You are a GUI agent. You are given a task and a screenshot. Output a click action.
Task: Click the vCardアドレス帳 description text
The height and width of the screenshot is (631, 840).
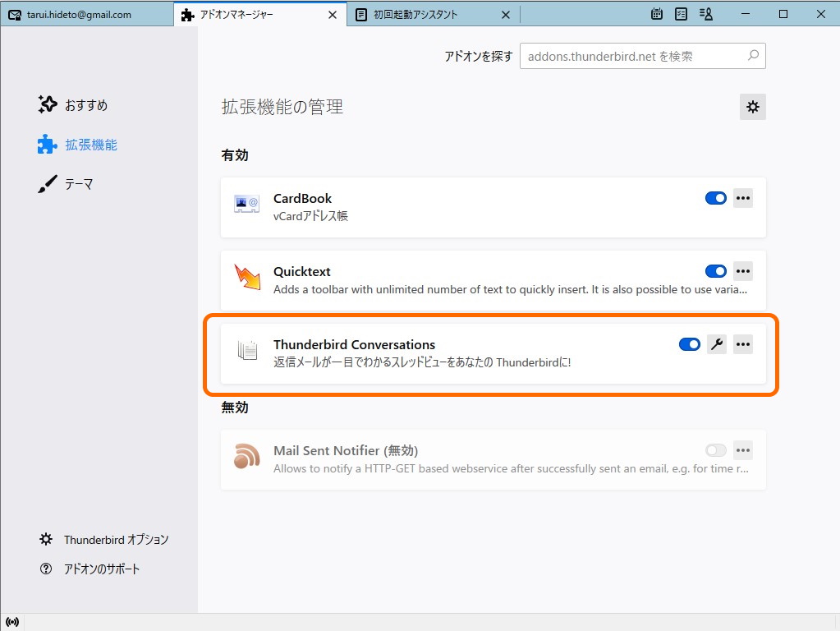point(310,216)
